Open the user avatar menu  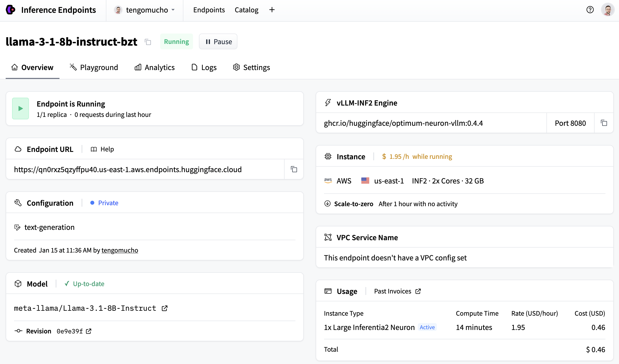pyautogui.click(x=608, y=10)
